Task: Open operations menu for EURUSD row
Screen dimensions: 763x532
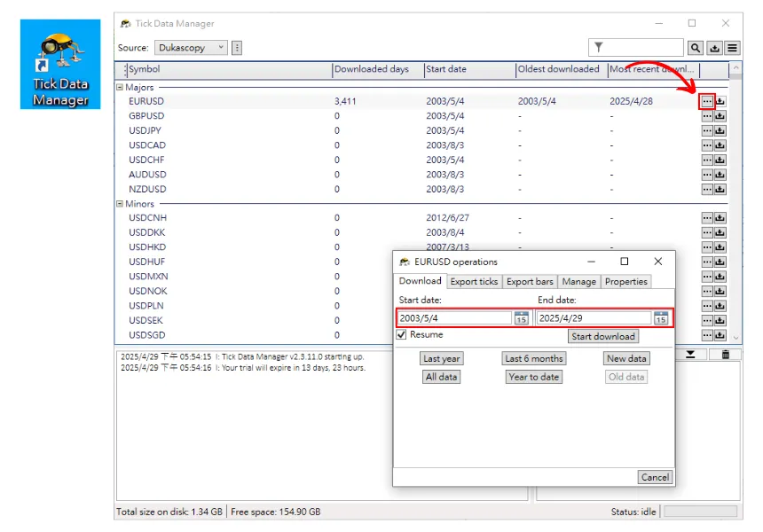Action: pos(707,102)
